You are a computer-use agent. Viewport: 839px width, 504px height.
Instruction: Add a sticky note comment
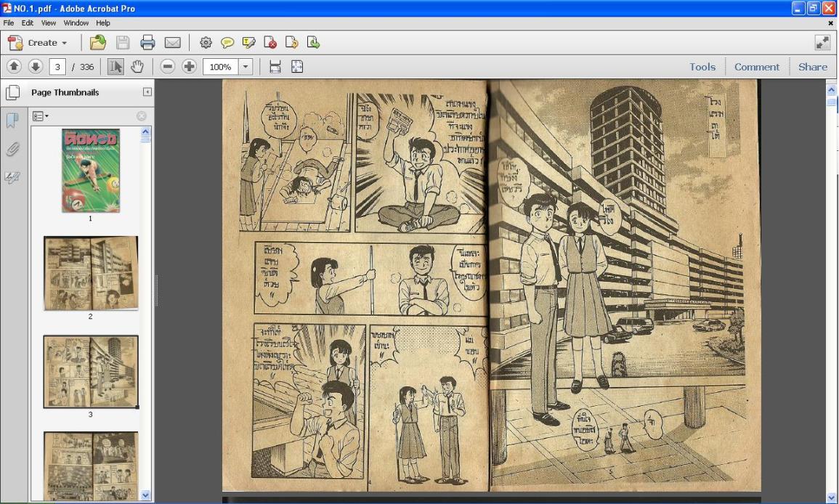227,42
